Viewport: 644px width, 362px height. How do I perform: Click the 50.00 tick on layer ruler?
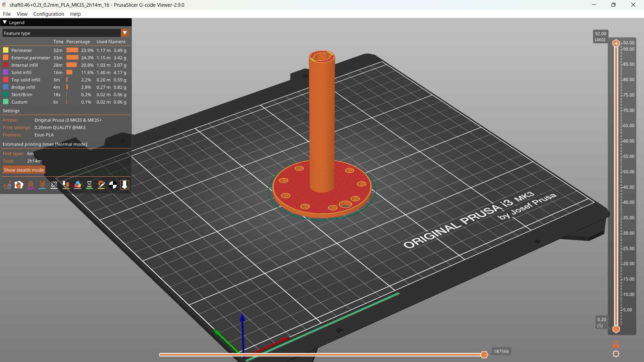click(629, 172)
